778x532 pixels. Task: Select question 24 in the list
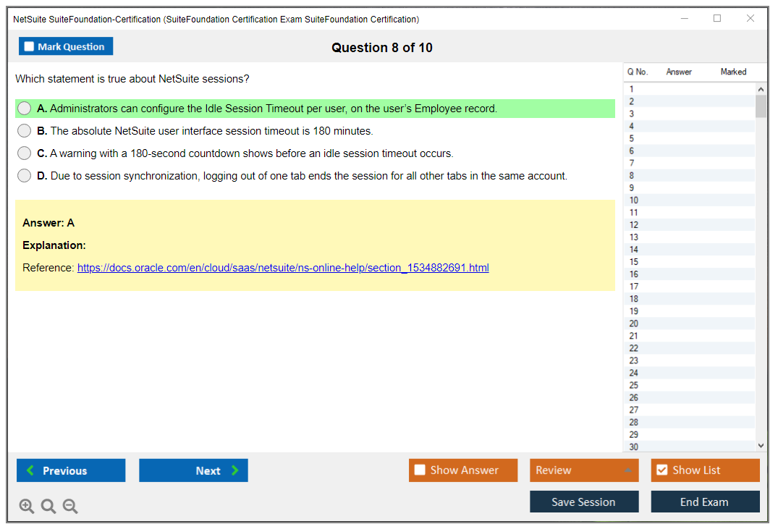click(x=689, y=373)
